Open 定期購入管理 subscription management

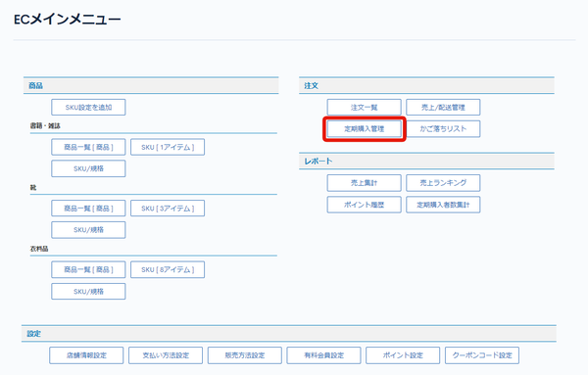pyautogui.click(x=365, y=129)
